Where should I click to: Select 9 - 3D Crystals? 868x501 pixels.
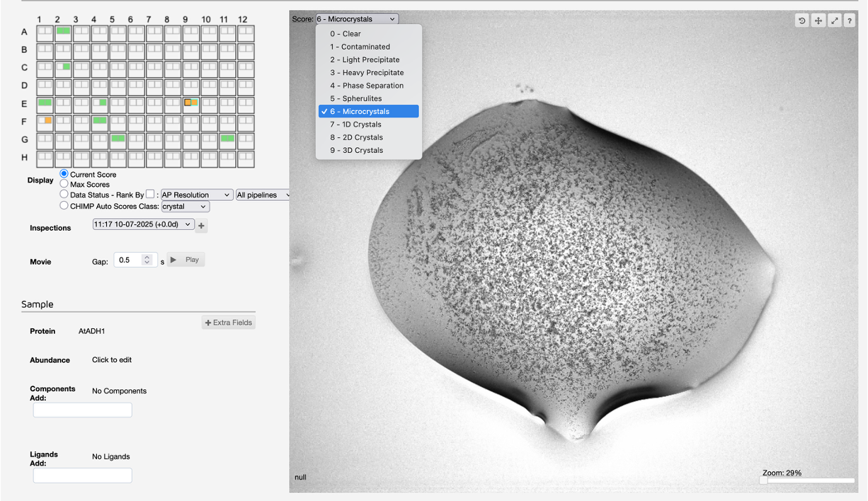(x=369, y=150)
